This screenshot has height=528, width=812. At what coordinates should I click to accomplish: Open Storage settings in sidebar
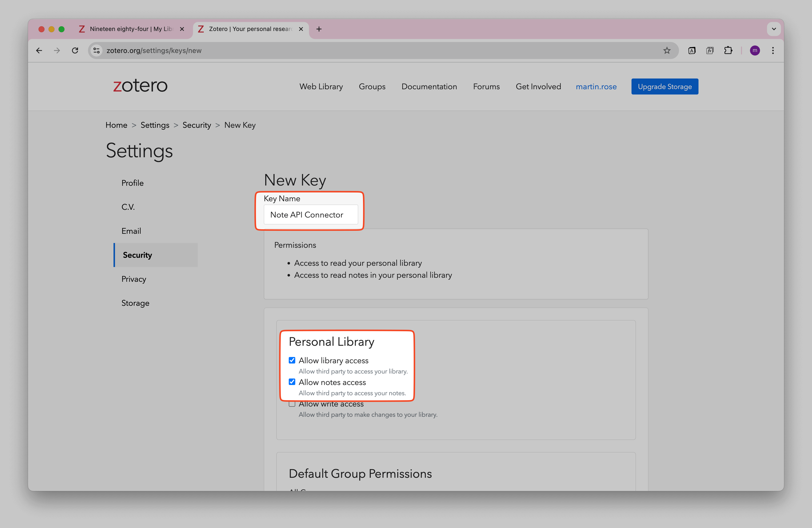click(x=135, y=303)
